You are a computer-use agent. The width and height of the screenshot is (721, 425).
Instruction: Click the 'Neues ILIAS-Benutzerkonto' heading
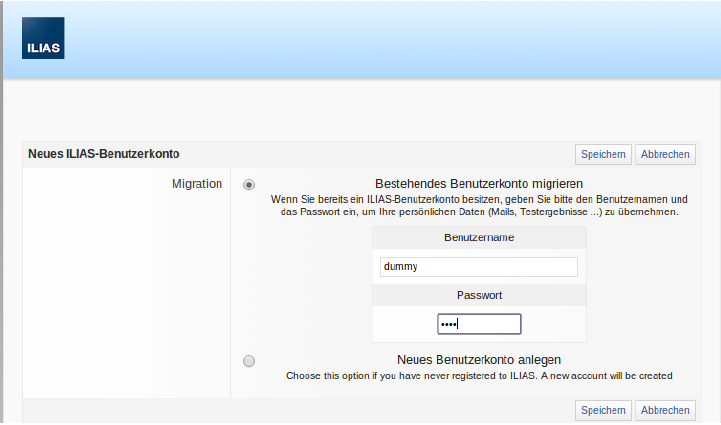(x=103, y=154)
